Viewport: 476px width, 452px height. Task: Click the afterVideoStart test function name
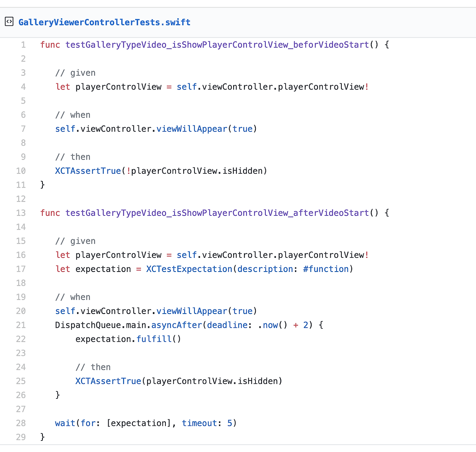217,213
